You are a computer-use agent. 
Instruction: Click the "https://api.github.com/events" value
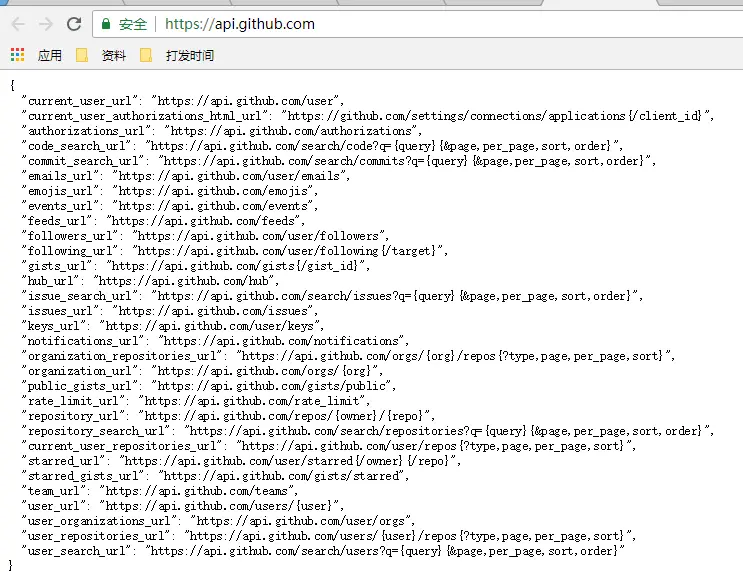(213, 206)
